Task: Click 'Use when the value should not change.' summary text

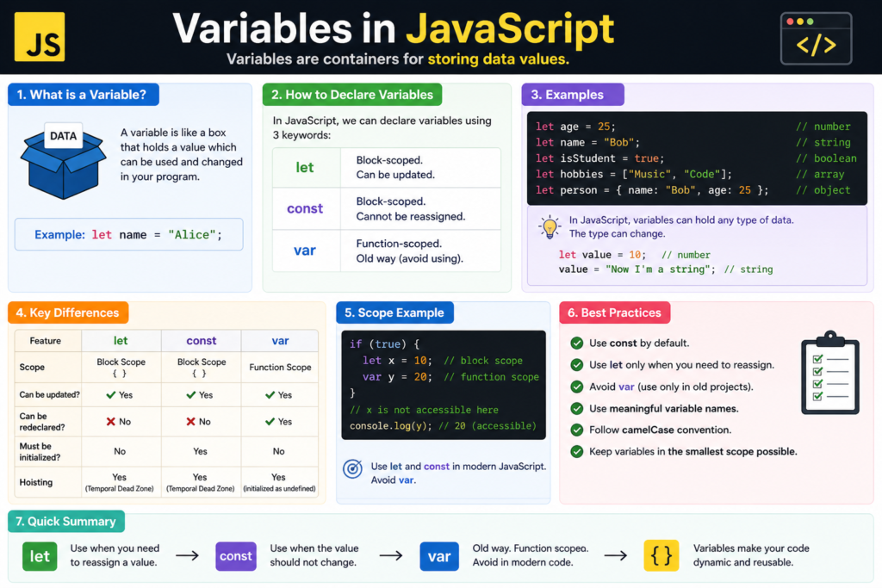Action: click(314, 554)
